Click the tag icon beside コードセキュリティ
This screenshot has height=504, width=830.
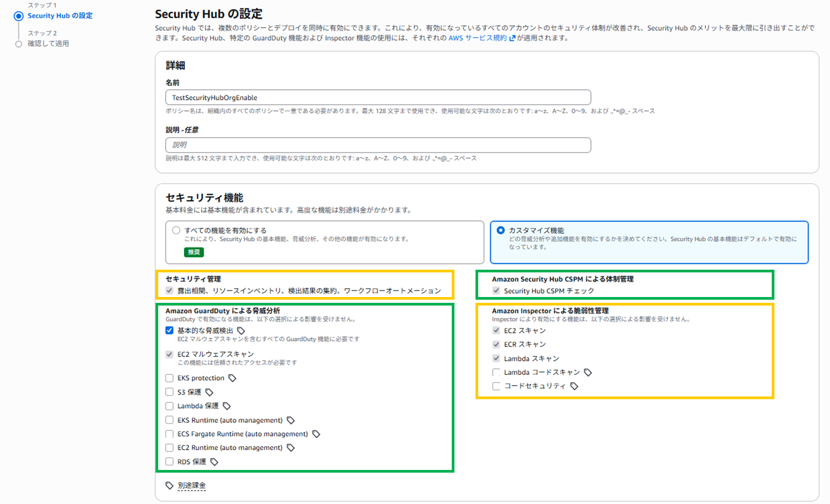[x=574, y=386]
